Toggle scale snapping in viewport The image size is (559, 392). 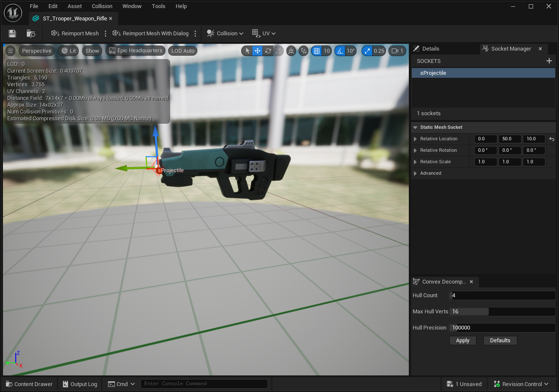[x=368, y=51]
